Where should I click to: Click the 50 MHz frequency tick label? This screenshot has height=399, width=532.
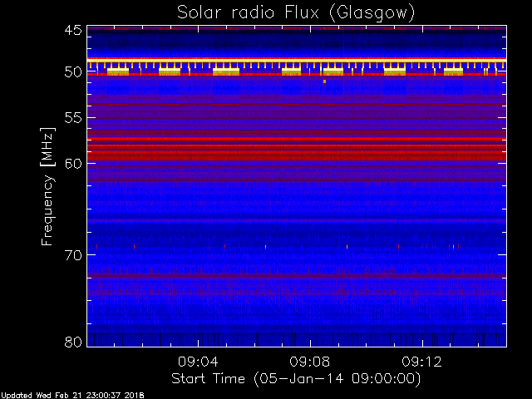click(72, 72)
